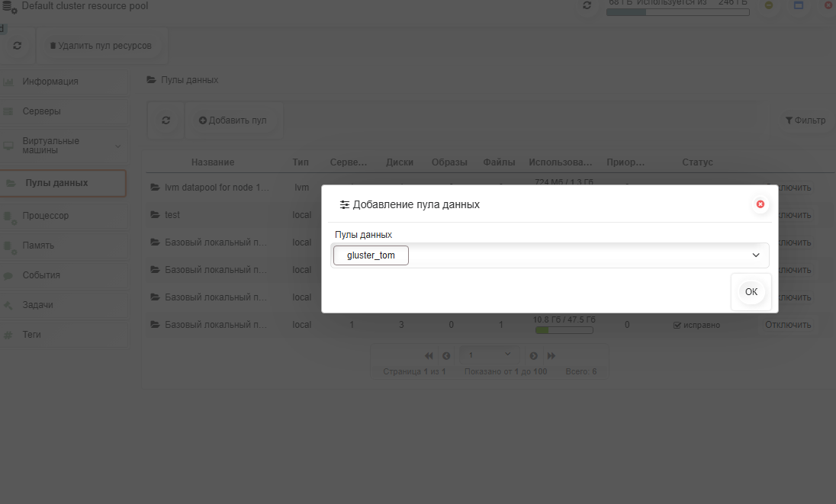The width and height of the screenshot is (836, 504).
Task: Click the folder icon of the test row
Action: coord(155,215)
